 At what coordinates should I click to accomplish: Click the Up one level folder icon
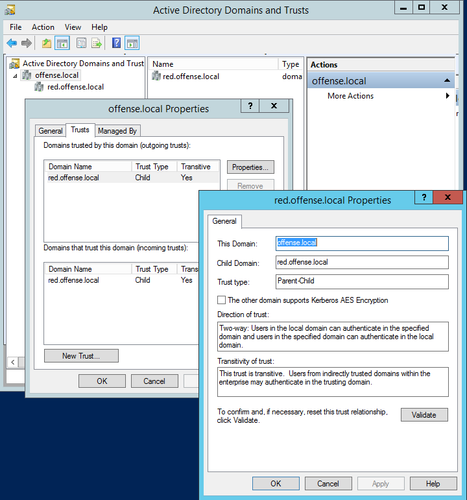tap(46, 43)
